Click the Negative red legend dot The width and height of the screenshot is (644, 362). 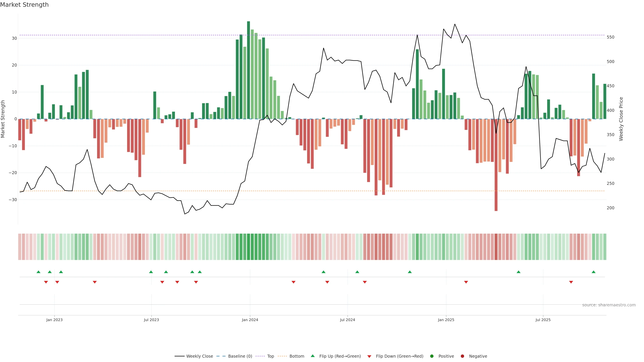[462, 356]
